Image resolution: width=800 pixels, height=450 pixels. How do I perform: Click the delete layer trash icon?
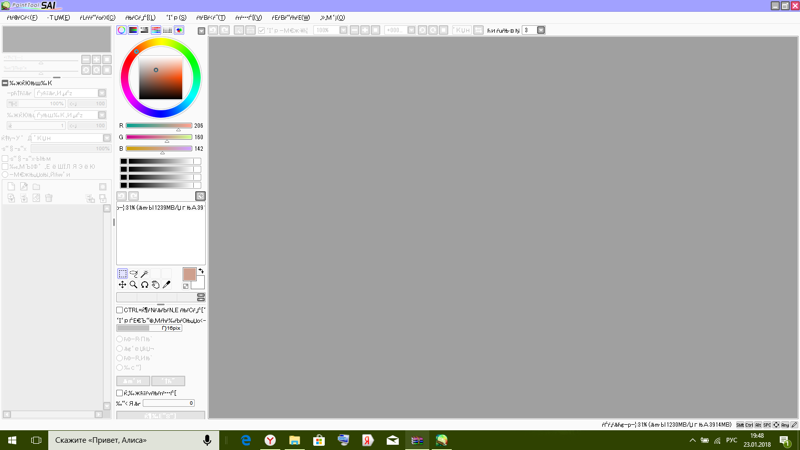pos(49,198)
